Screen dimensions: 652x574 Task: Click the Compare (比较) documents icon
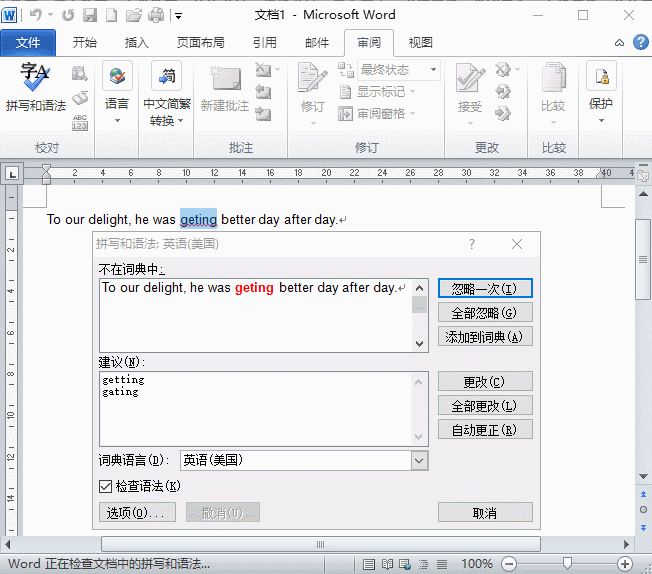[553, 77]
